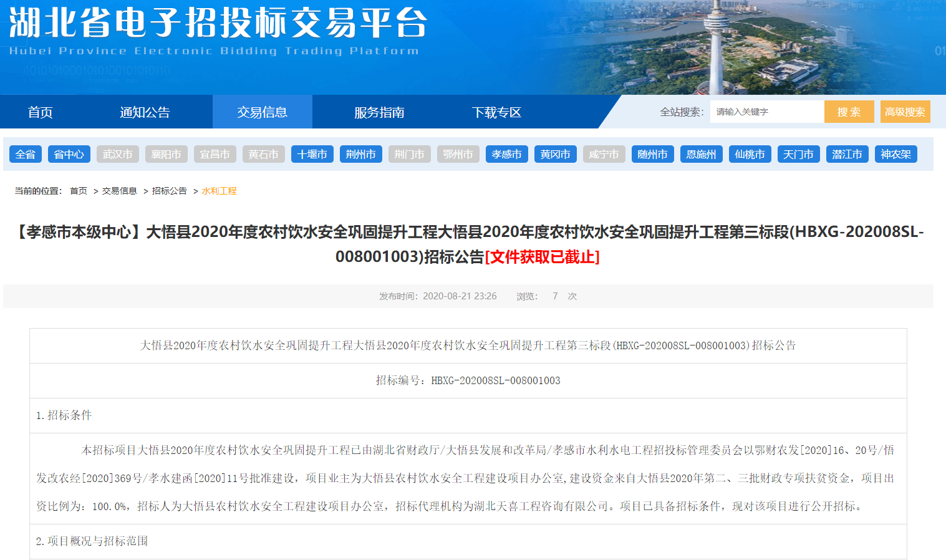Open 高级搜索 advanced search

pyautogui.click(x=905, y=112)
